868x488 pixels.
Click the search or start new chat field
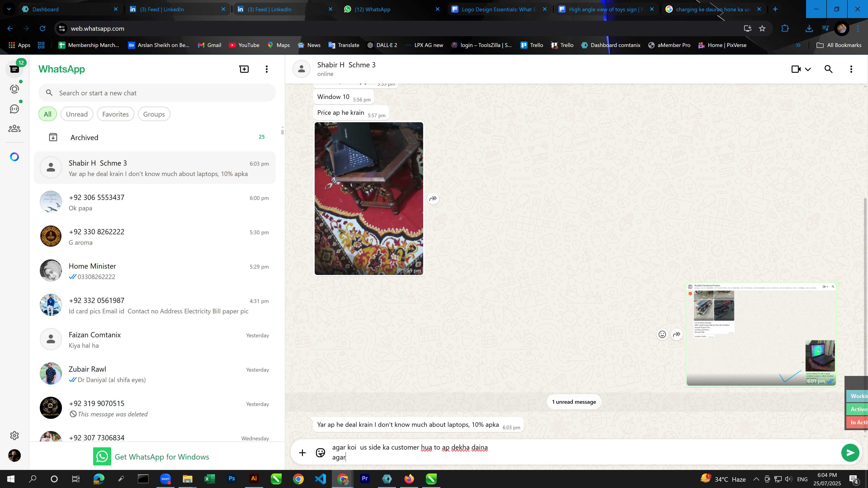tap(157, 93)
